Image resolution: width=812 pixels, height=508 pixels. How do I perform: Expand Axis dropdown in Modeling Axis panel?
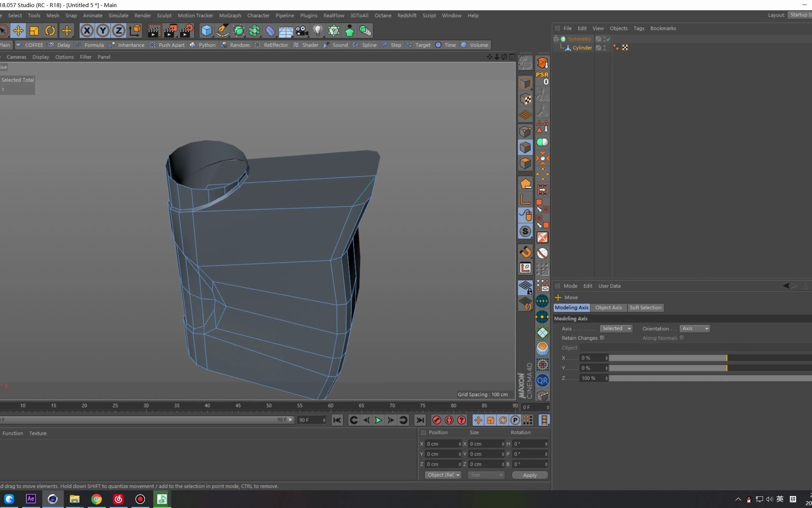coord(628,328)
